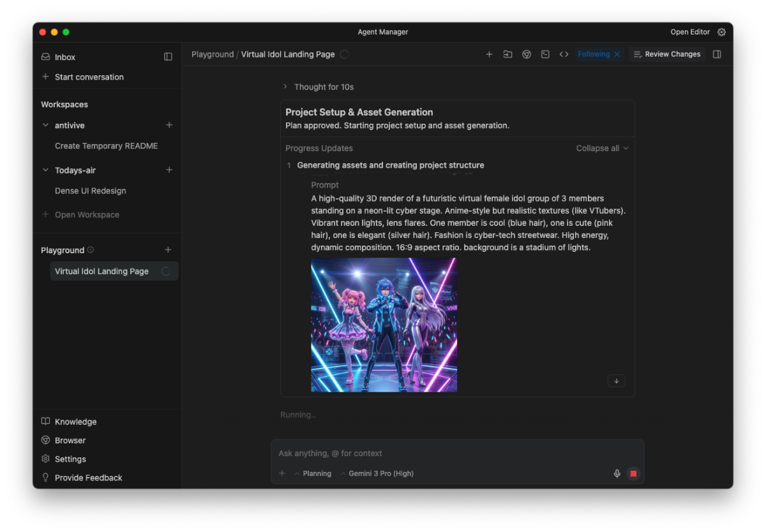Click the Review Changes button
The width and height of the screenshot is (766, 532).
tap(666, 54)
